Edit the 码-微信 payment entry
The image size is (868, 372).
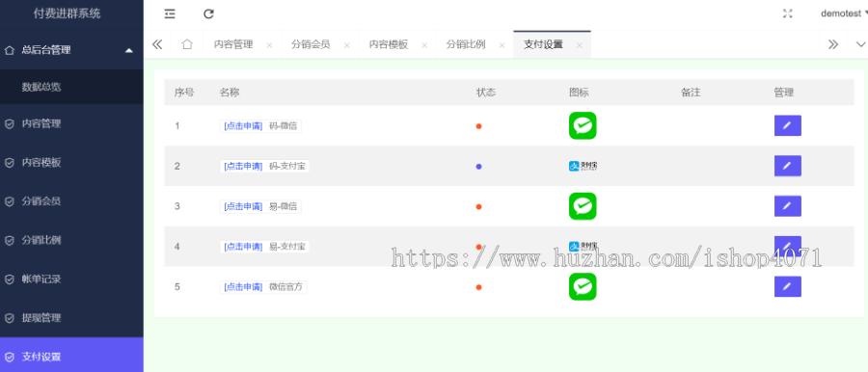click(787, 125)
